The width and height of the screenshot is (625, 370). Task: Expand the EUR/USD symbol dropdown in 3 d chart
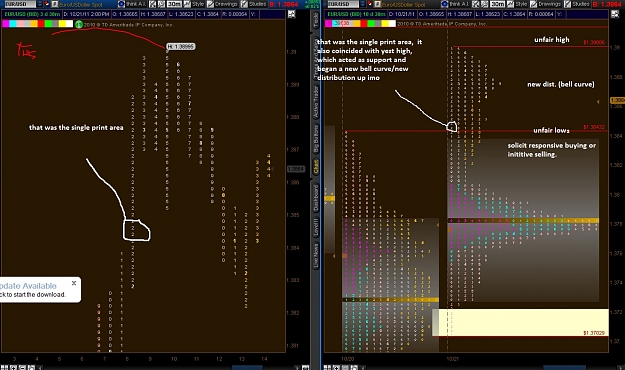tap(40, 4)
